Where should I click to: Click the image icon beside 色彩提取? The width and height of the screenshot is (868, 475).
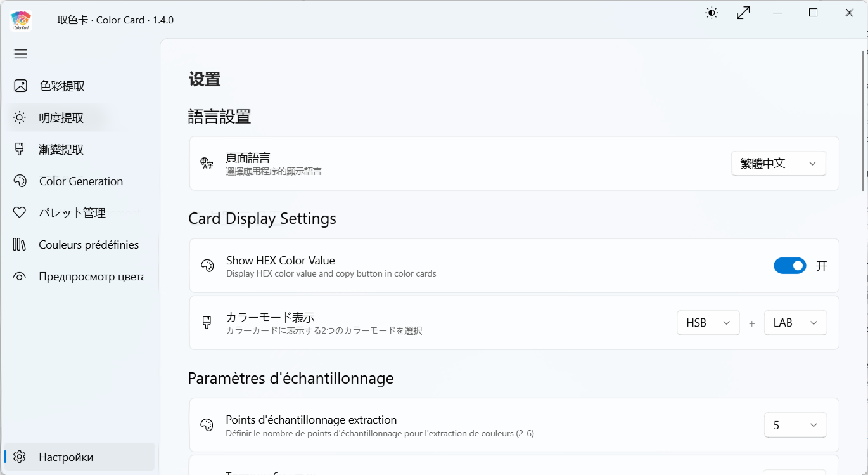pos(20,86)
